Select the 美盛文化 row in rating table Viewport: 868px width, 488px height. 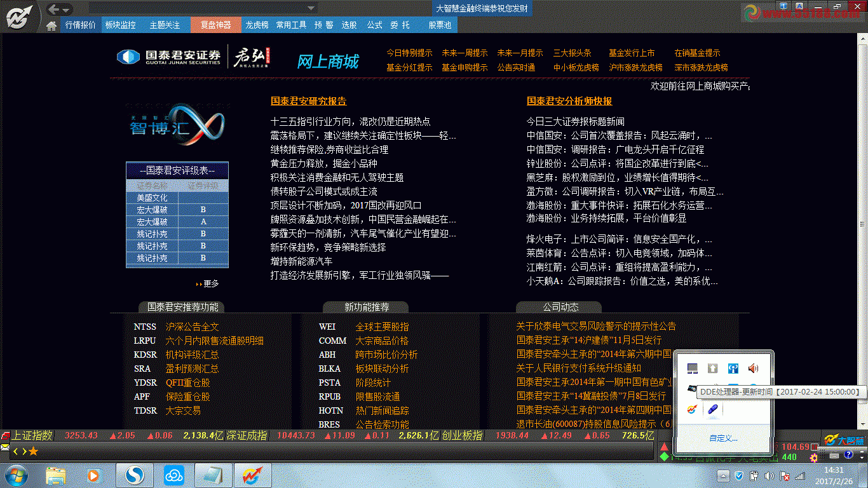177,198
